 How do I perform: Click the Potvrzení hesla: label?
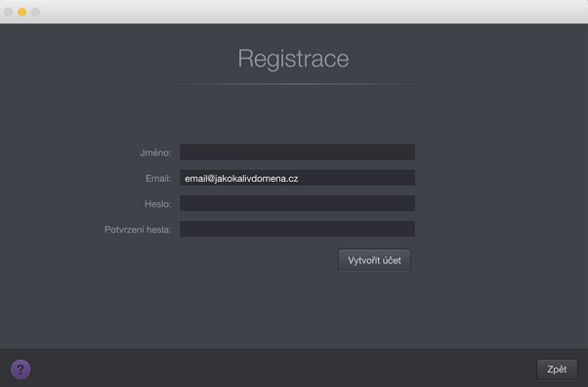coord(138,230)
